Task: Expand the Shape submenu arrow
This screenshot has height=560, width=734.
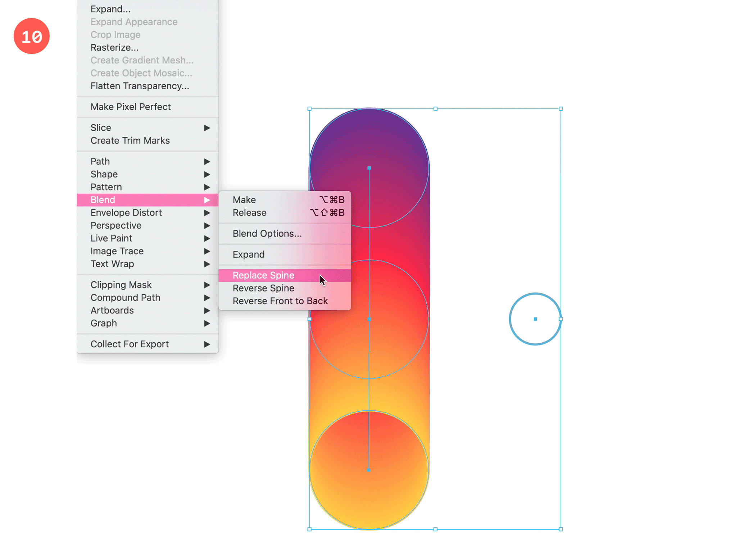Action: pos(208,173)
